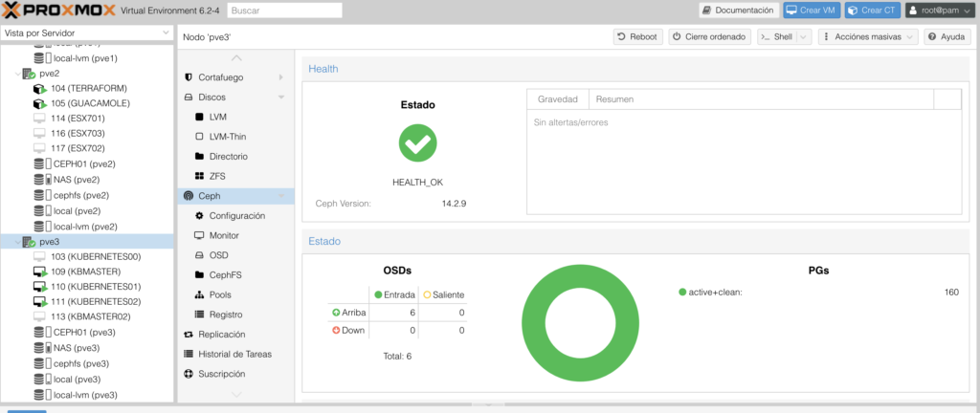Select 113 (KBMASTER02) in the tree
The width and height of the screenshot is (980, 413).
(87, 317)
